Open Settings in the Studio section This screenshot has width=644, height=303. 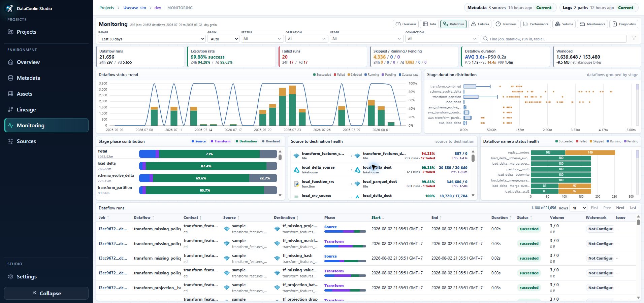click(x=46, y=277)
